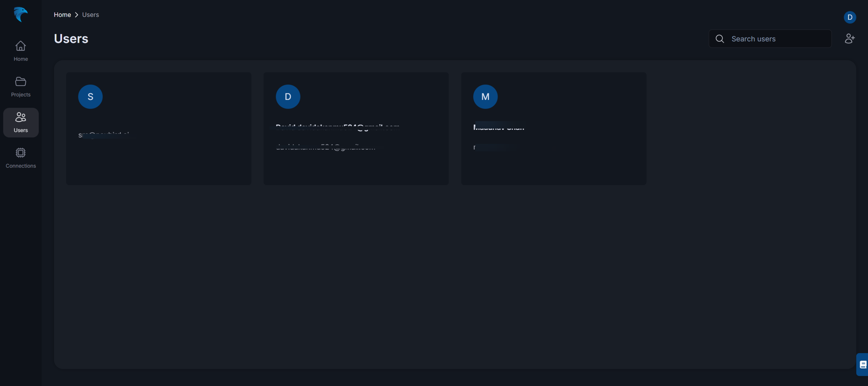Click the gmail address under David's name
The height and width of the screenshot is (386, 868).
[x=326, y=147]
